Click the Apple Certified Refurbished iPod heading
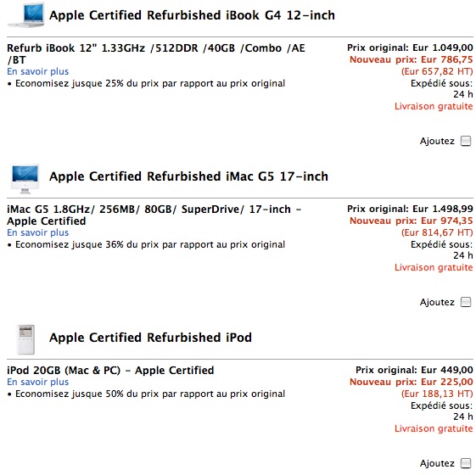Viewport: 476px width, 475px height. (x=150, y=338)
